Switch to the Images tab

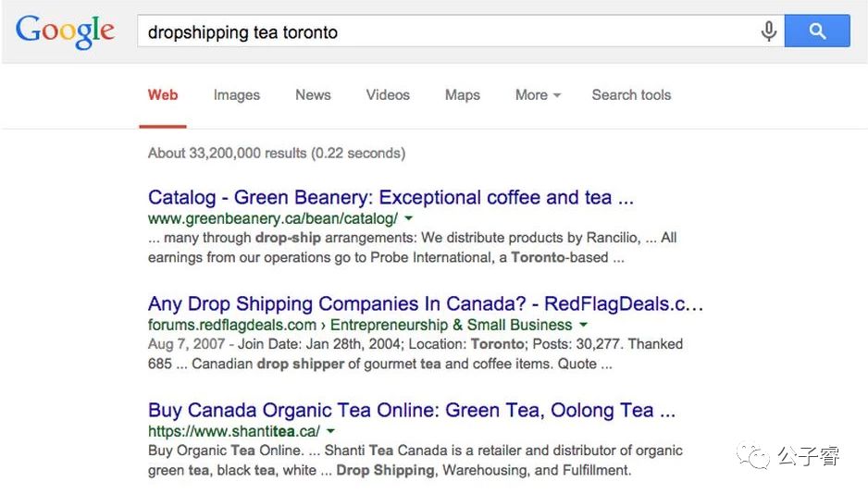coord(236,94)
